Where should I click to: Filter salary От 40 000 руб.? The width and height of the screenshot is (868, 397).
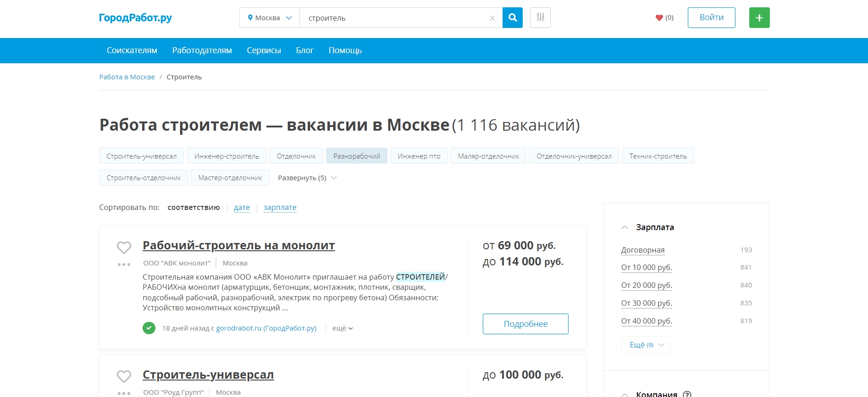647,321
